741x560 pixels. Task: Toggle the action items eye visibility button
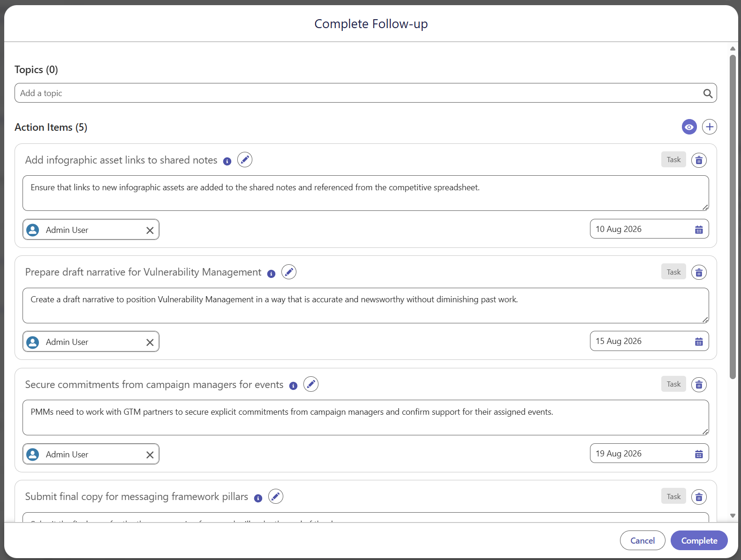coord(689,127)
